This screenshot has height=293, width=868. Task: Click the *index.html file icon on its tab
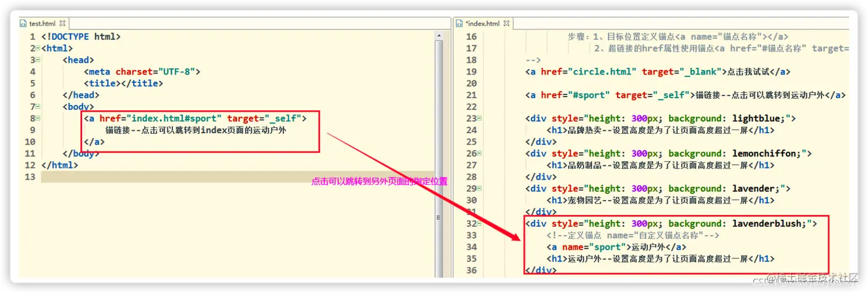coord(460,24)
